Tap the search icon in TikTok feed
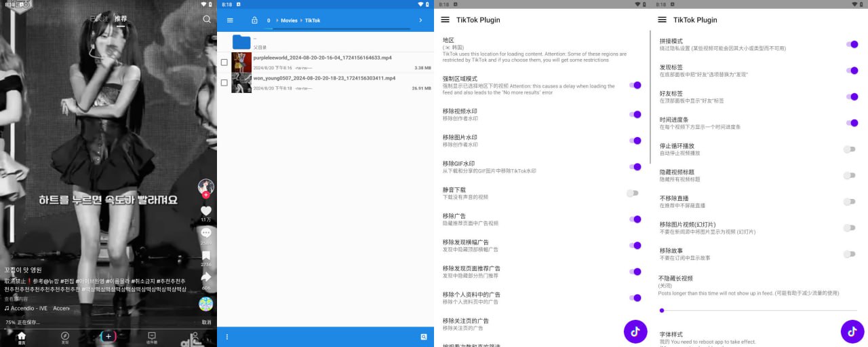 point(207,19)
